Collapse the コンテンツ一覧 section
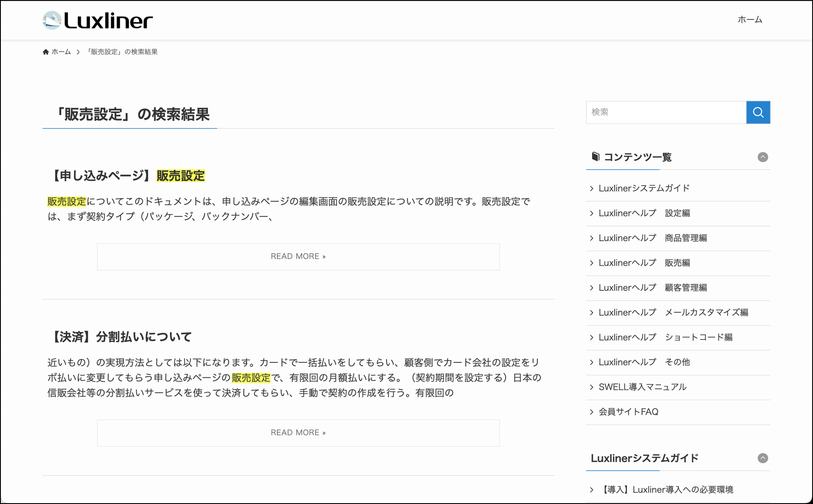The width and height of the screenshot is (813, 504). point(762,157)
